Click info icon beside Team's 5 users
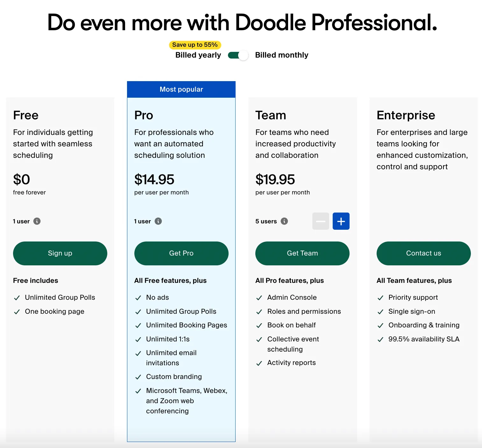The image size is (482, 448). [x=284, y=221]
